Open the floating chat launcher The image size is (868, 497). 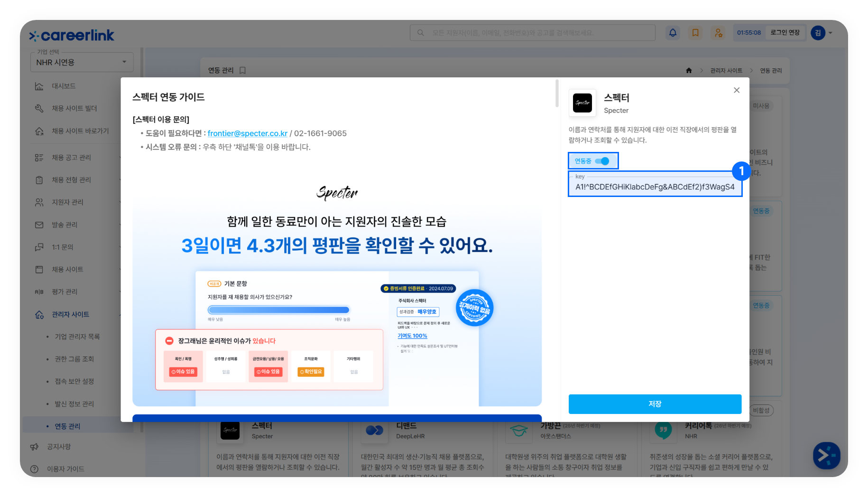coord(827,456)
